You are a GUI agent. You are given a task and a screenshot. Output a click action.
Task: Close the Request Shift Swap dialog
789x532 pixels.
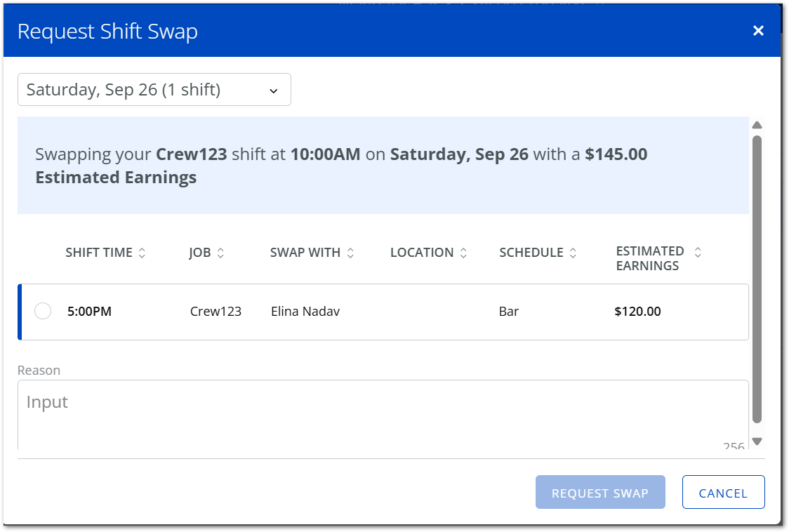[758, 31]
